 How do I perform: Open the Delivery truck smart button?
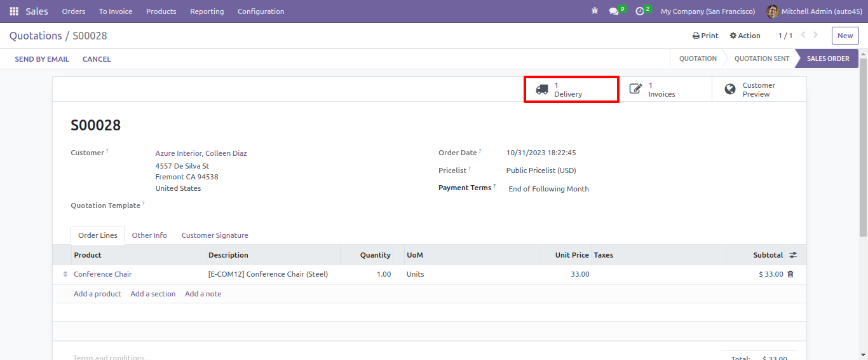571,90
